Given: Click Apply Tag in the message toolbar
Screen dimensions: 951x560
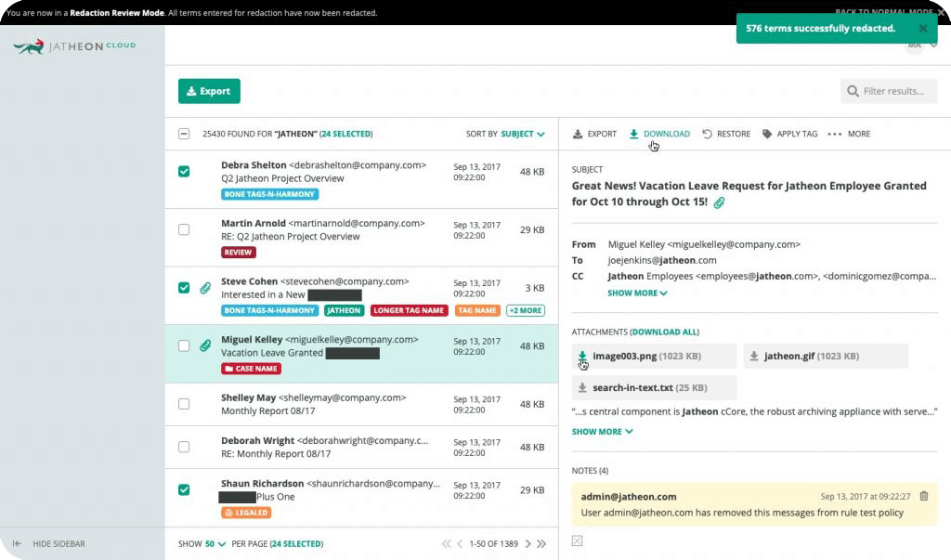Looking at the screenshot, I should pyautogui.click(x=789, y=134).
